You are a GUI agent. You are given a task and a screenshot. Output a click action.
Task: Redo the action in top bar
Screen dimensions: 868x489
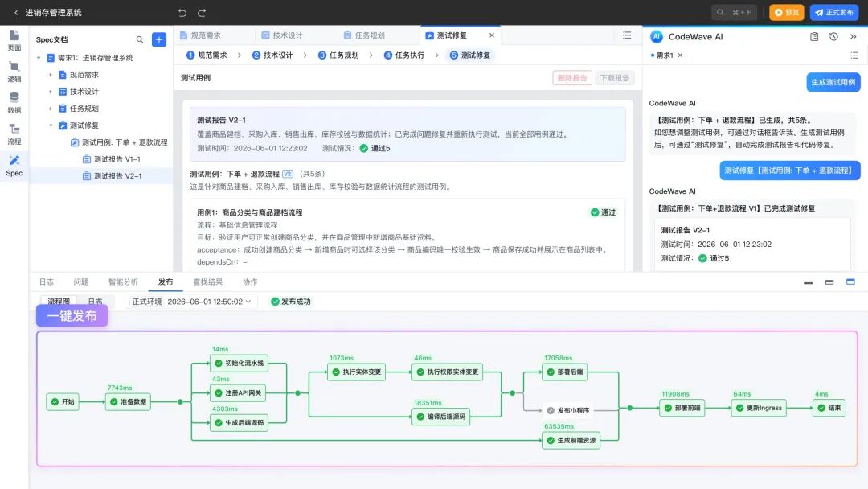202,12
